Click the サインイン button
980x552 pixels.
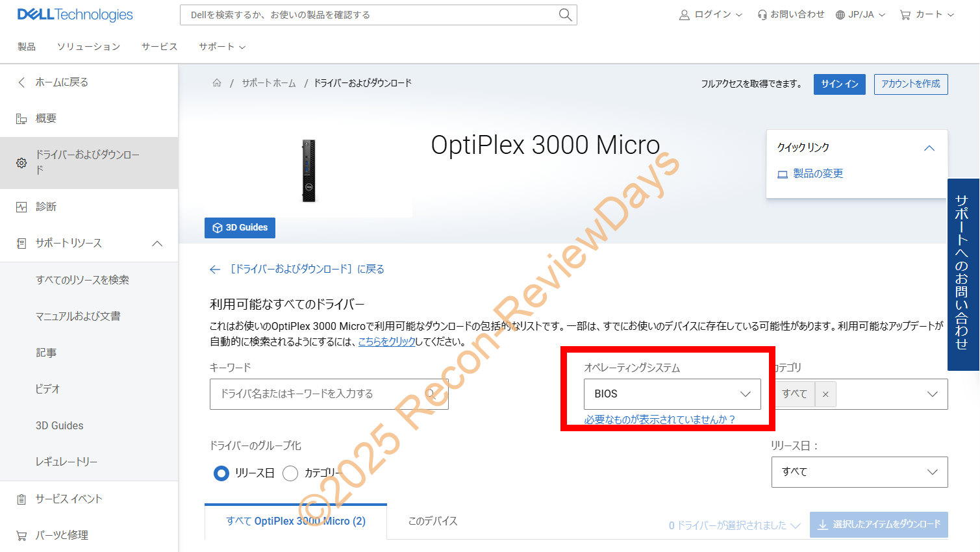839,84
